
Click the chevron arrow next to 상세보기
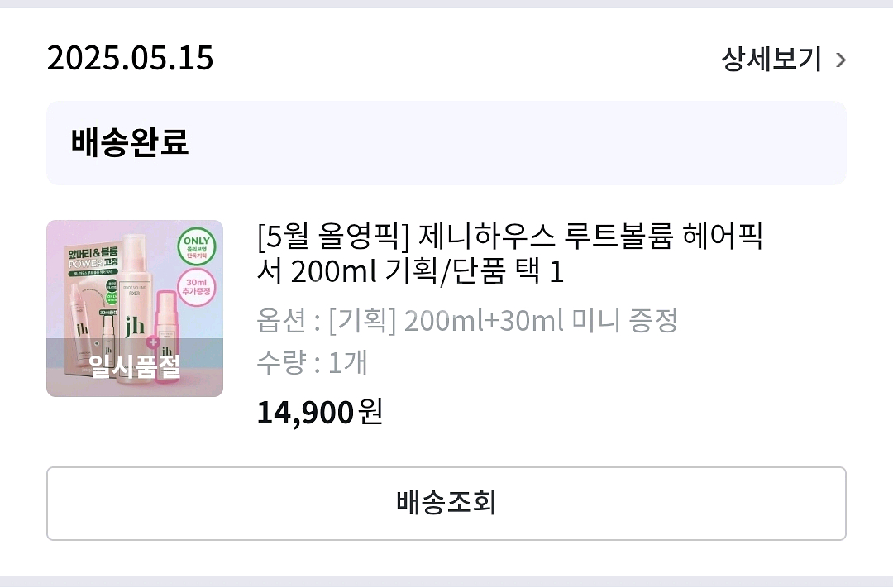(841, 60)
